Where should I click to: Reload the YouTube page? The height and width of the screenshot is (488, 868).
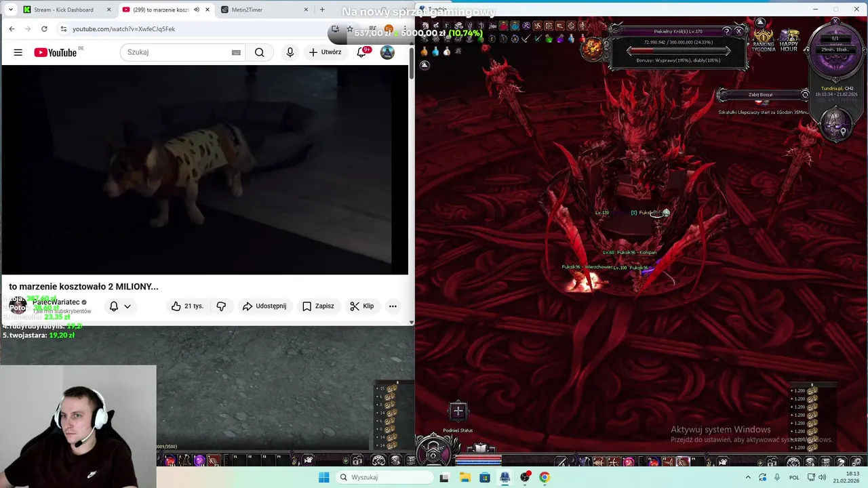click(x=44, y=29)
